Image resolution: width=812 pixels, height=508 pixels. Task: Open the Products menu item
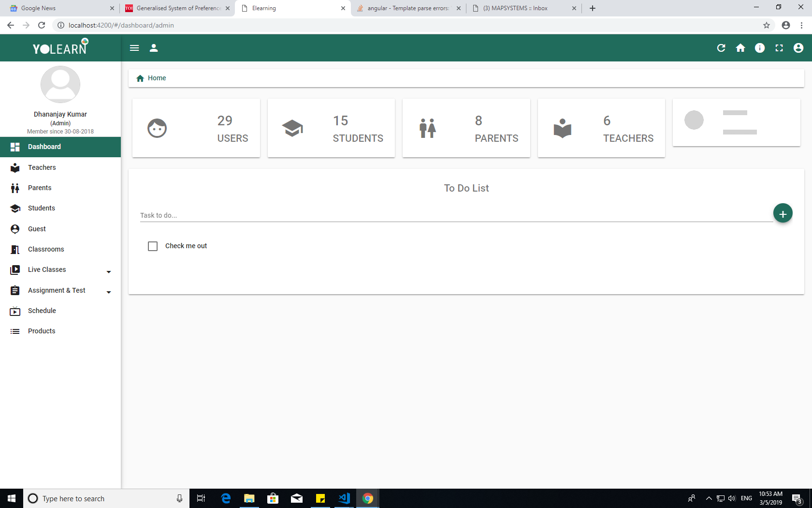tap(60, 331)
